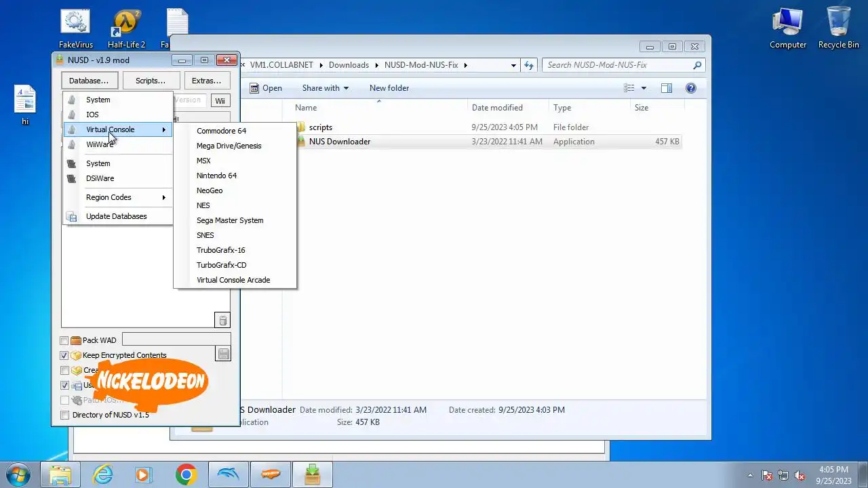Open the Recycle Bin desktop icon
Image resolution: width=868 pixels, height=488 pixels.
pos(838,27)
